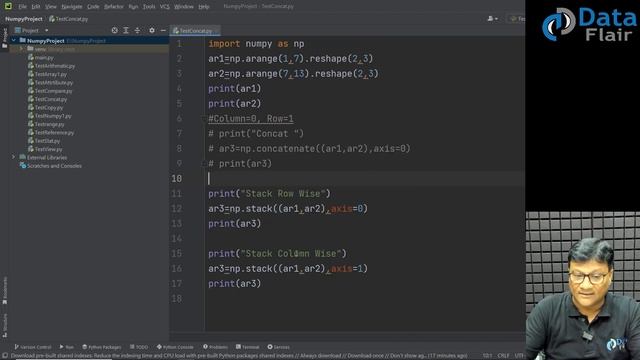
Task: Click the tool windows quick-access icon in status bar
Action: tap(5, 356)
